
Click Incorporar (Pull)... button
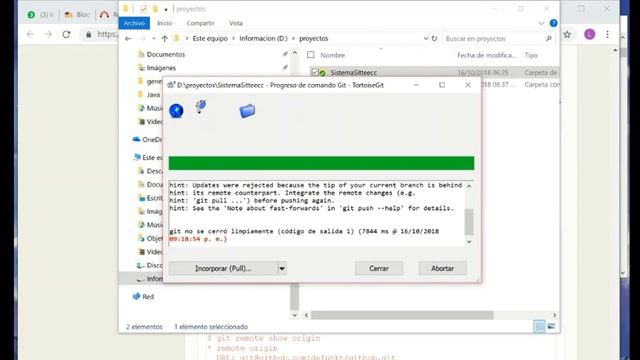pyautogui.click(x=223, y=268)
